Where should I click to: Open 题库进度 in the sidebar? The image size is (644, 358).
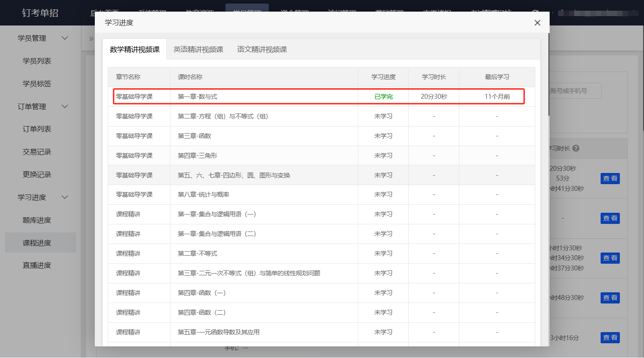tap(37, 220)
